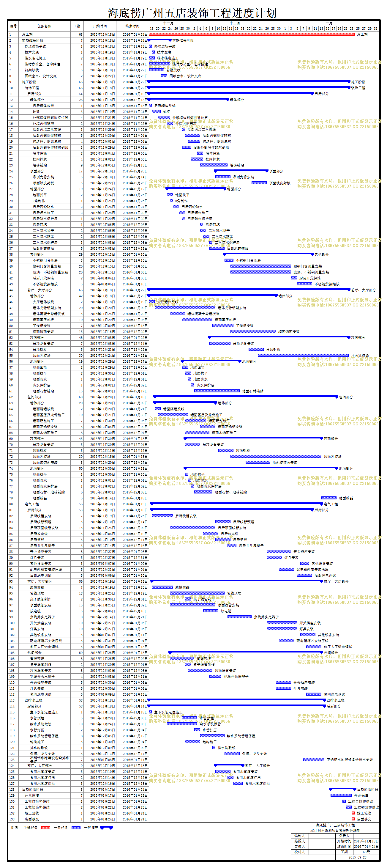Click the 海底捞广州五店装饰工程进度计划 chart title
387x868 pixels.
(x=192, y=13)
